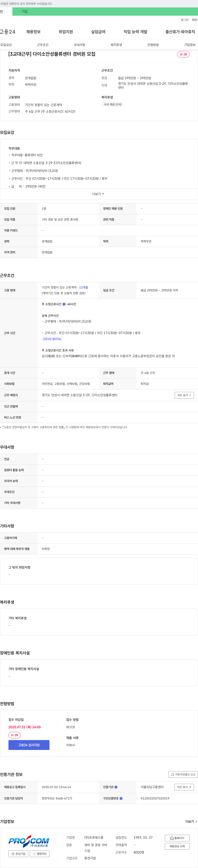198x868 pixels.
Task: Go to the 취업지원 main menu
Action: click(x=66, y=32)
